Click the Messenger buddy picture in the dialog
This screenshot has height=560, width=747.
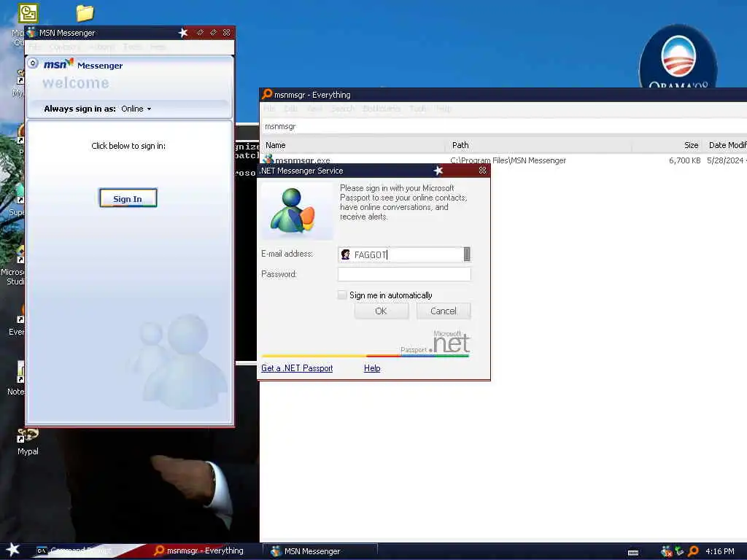tap(298, 211)
